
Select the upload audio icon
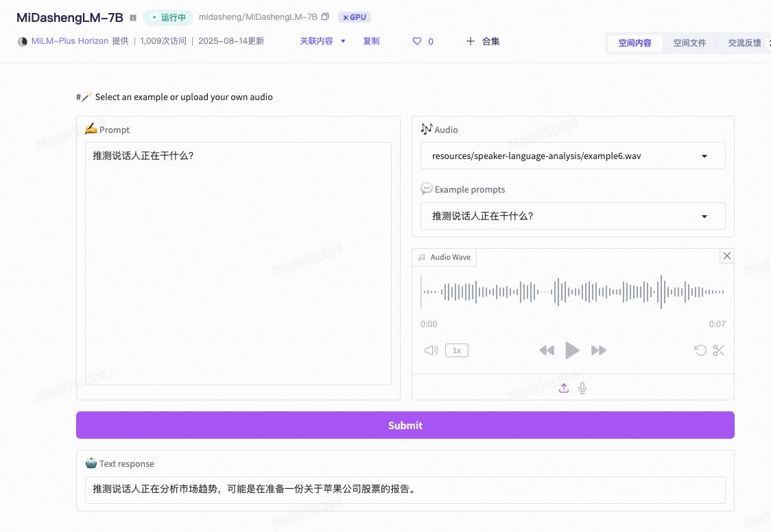563,387
